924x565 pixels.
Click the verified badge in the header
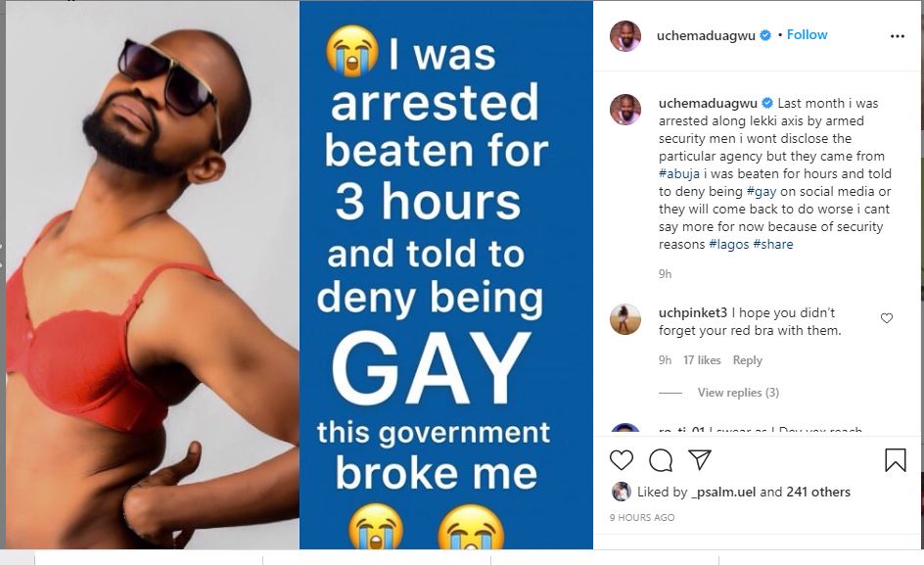[x=765, y=35]
